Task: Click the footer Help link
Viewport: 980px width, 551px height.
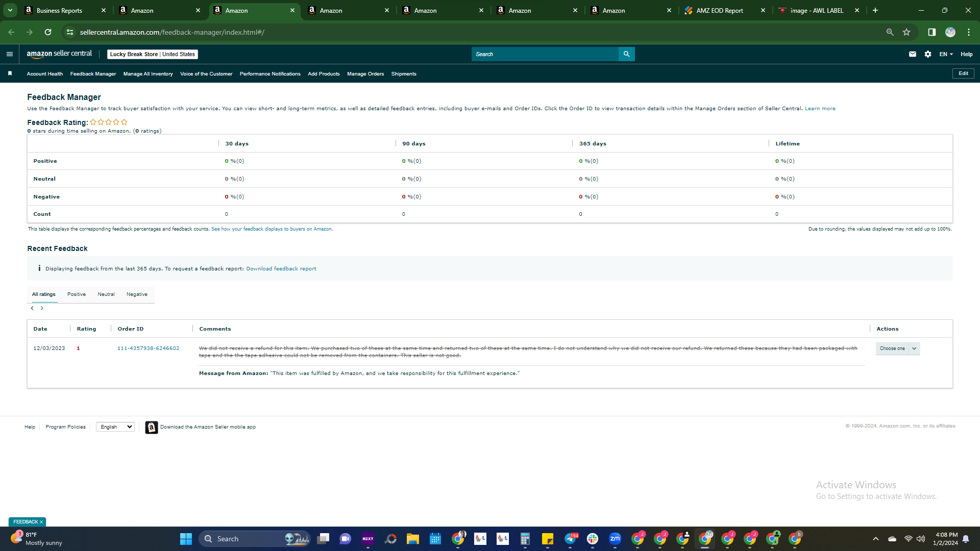Action: pyautogui.click(x=30, y=427)
